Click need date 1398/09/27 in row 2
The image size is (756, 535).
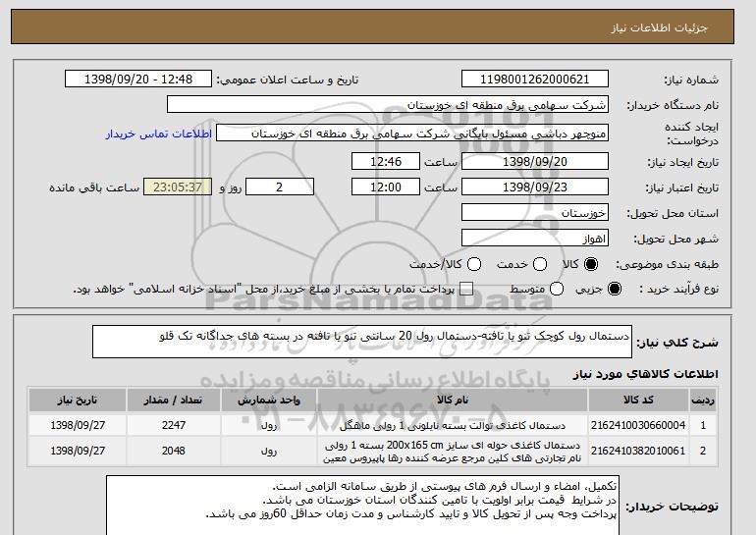[78, 451]
